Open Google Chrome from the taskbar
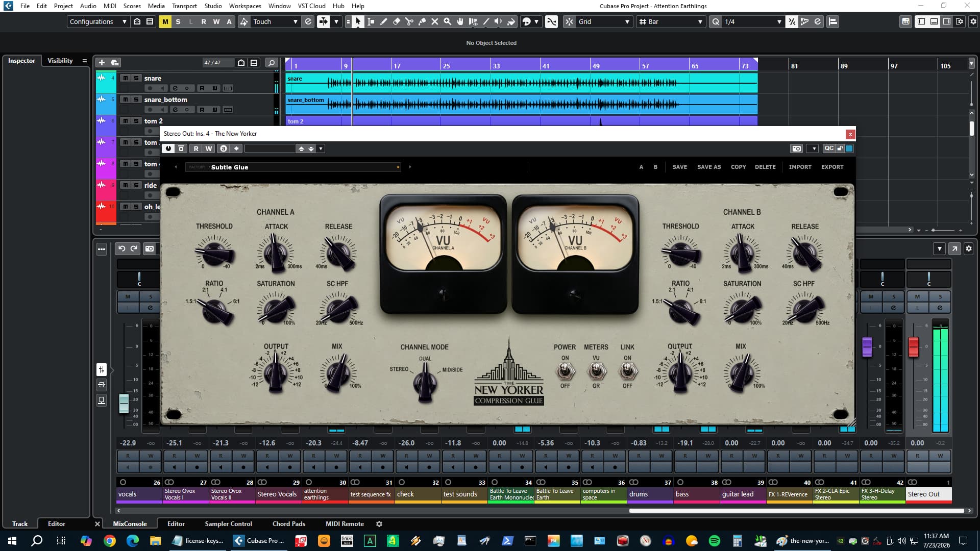Image resolution: width=980 pixels, height=551 pixels. coord(109,541)
